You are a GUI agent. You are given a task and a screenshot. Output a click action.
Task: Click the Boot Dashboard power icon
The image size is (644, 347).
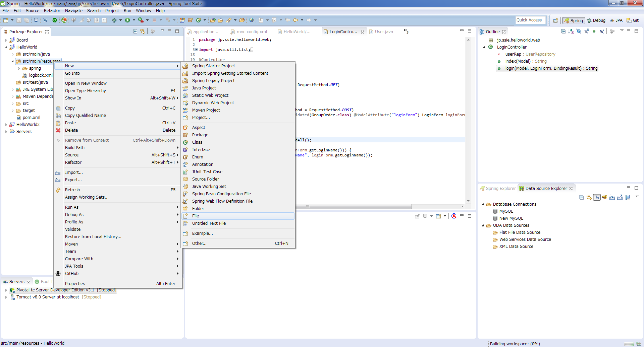pyautogui.click(x=55, y=20)
